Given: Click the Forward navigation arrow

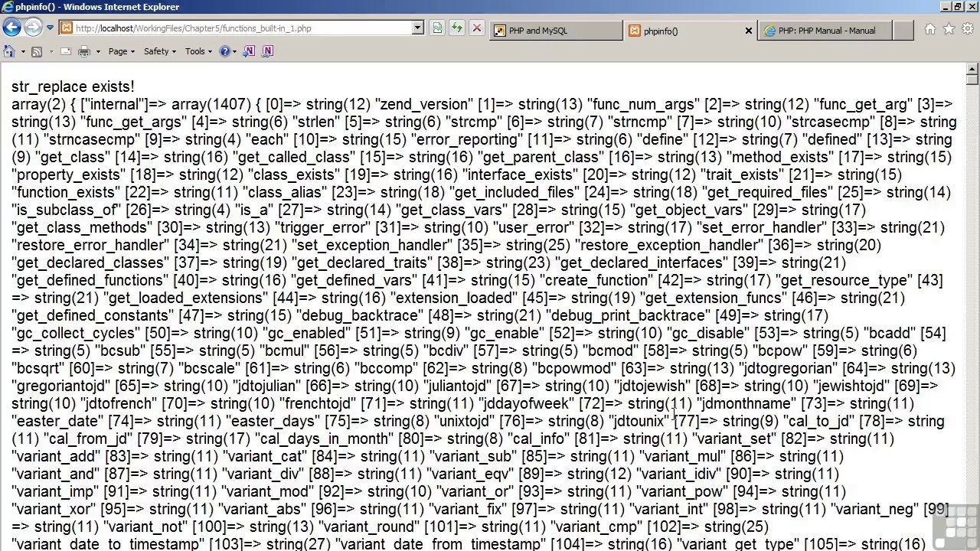Looking at the screenshot, I should [x=32, y=28].
